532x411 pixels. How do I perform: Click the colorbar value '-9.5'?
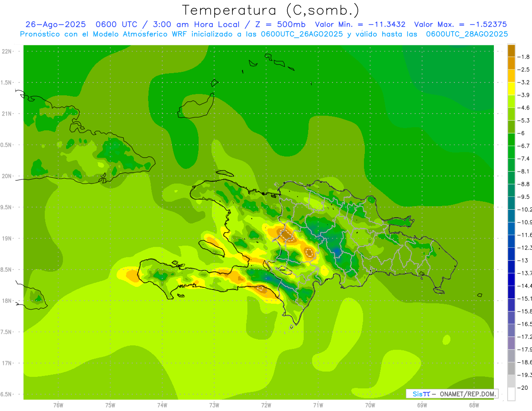click(x=524, y=197)
